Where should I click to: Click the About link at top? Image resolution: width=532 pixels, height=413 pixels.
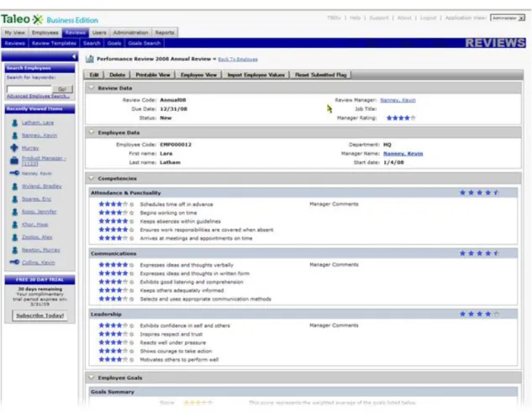(404, 18)
